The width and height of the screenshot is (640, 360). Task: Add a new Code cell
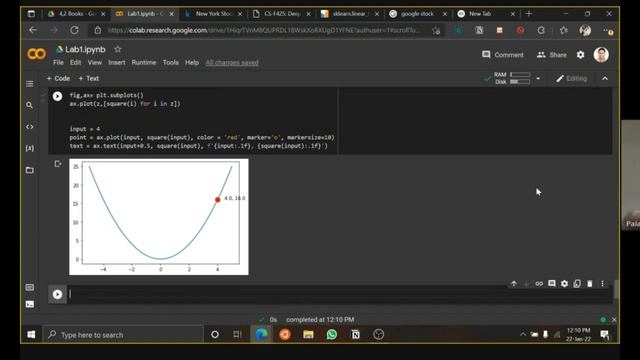tap(58, 78)
